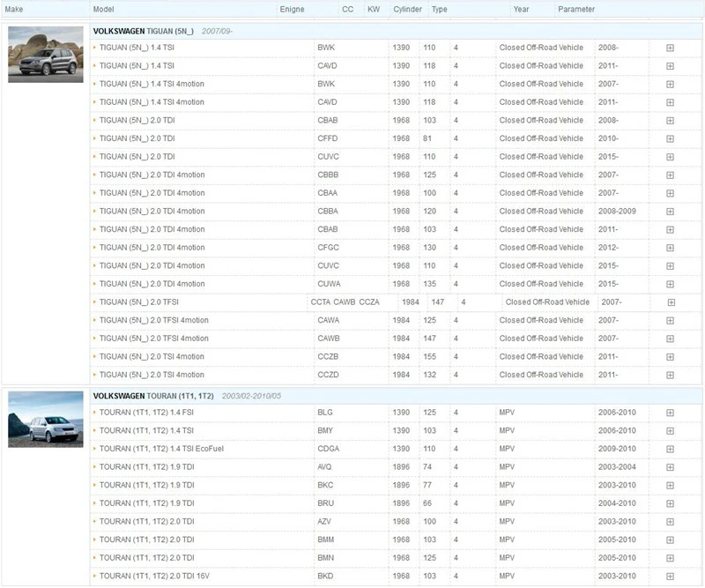The height and width of the screenshot is (588, 705).
Task: Click the Make column header
Action: [14, 9]
